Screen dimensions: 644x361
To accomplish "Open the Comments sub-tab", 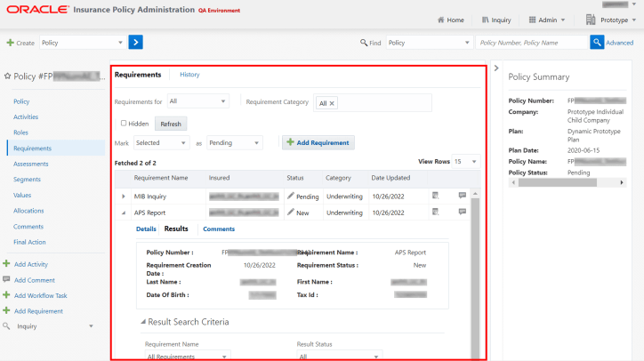I will click(x=219, y=229).
